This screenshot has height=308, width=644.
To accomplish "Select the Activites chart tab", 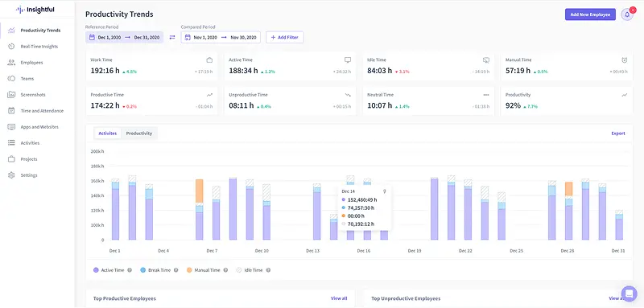I will [108, 133].
